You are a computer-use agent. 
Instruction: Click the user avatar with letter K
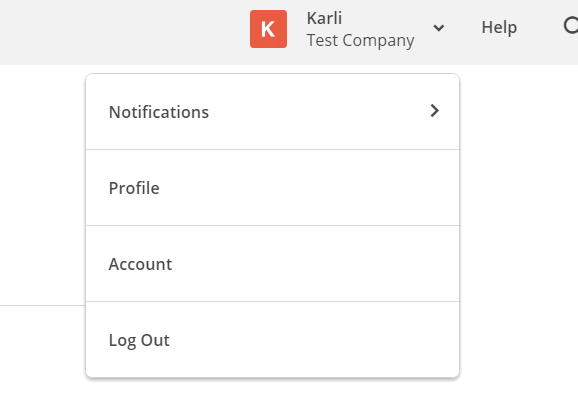coord(268,29)
